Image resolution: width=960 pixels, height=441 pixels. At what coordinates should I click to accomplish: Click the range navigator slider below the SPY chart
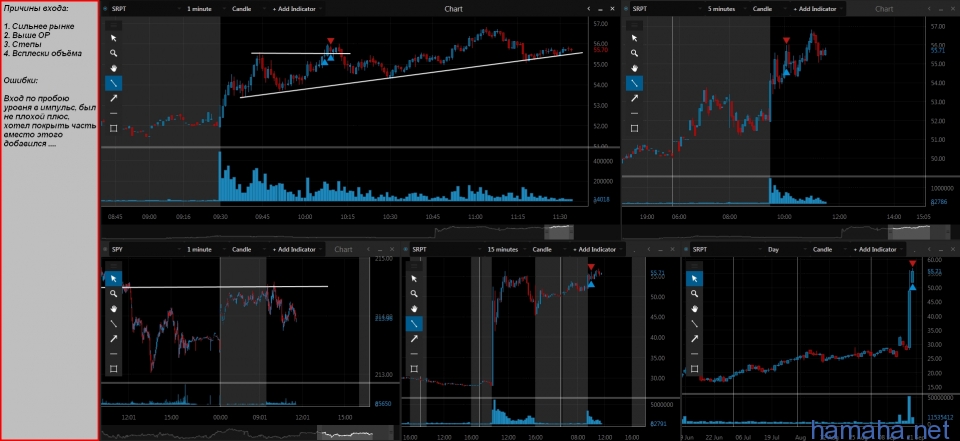[x=345, y=433]
